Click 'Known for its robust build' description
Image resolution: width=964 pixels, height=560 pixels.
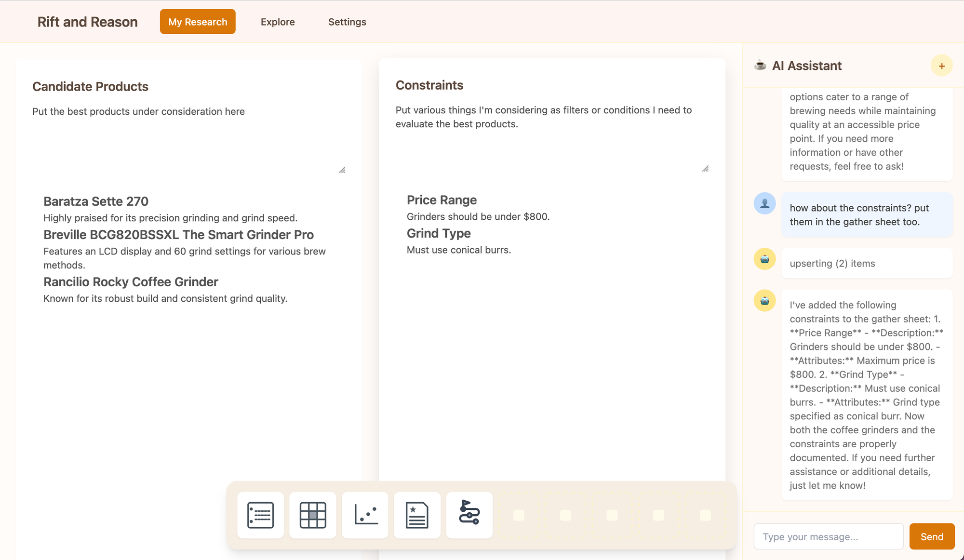[165, 298]
